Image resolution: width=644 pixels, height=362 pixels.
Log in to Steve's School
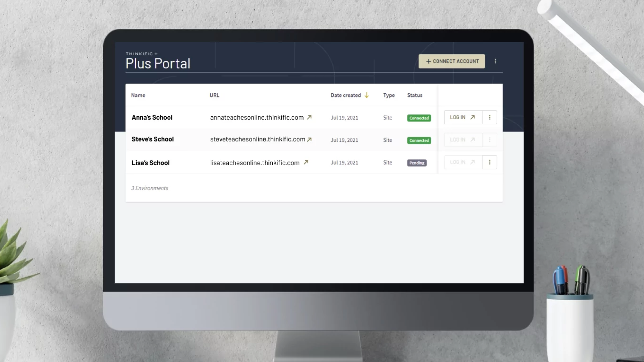click(463, 140)
